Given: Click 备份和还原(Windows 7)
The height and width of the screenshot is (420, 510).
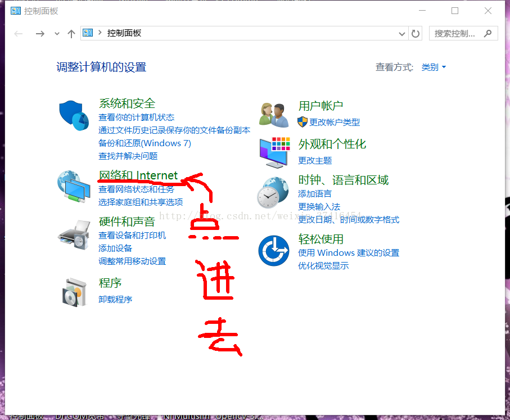Looking at the screenshot, I should (145, 143).
